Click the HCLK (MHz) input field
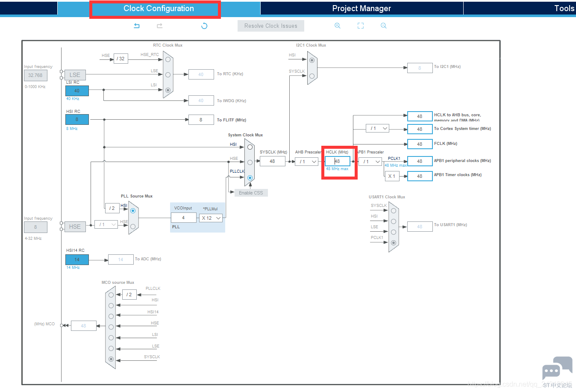This screenshot has width=576, height=392. point(338,161)
